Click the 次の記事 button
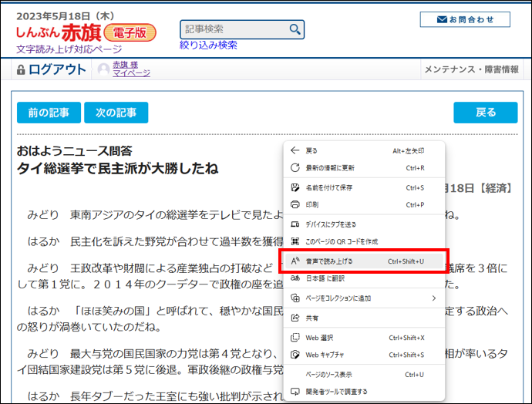This screenshot has width=532, height=404. 116,113
